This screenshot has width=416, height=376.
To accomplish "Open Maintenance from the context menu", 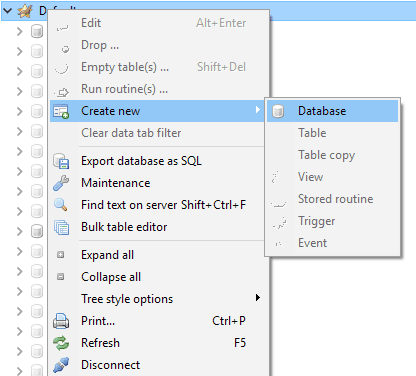I will tap(157, 183).
